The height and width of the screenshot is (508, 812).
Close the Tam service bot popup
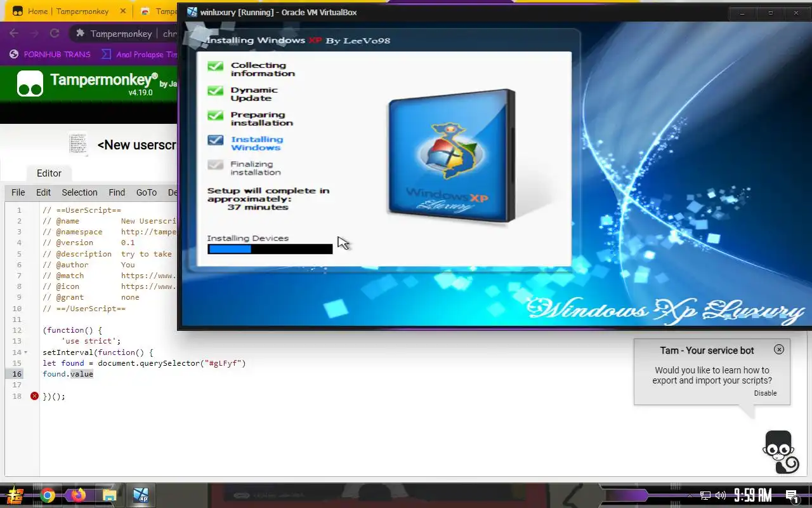pyautogui.click(x=779, y=349)
